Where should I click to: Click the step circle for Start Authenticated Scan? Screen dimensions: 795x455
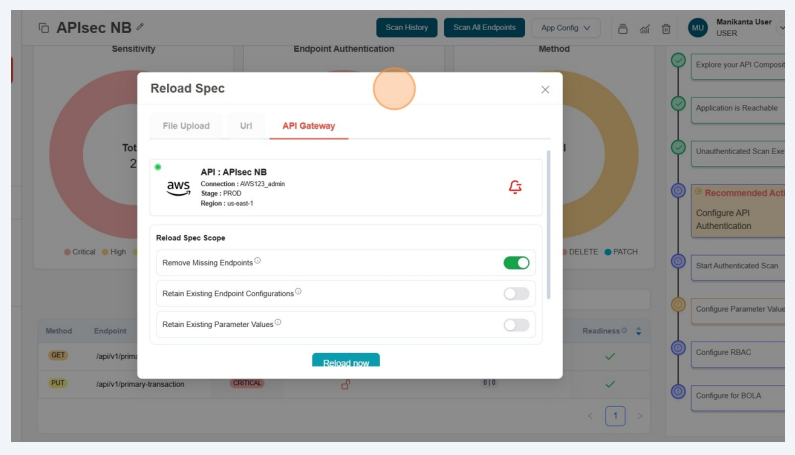678,261
